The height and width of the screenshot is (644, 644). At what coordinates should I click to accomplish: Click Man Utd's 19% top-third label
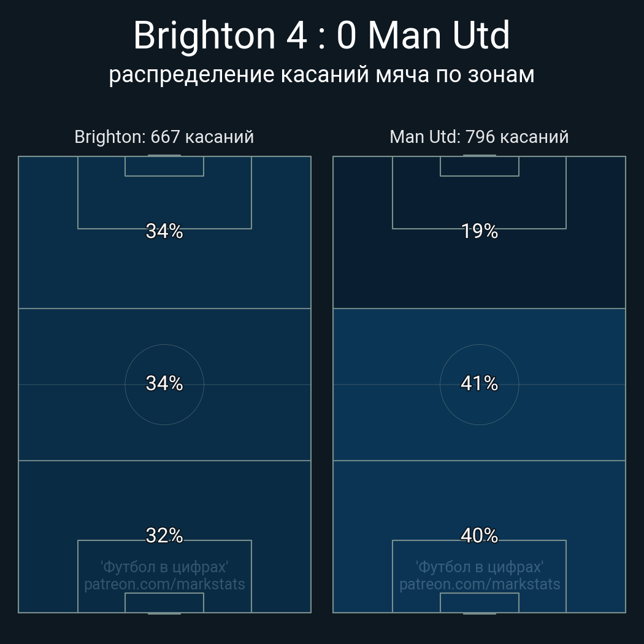(479, 231)
